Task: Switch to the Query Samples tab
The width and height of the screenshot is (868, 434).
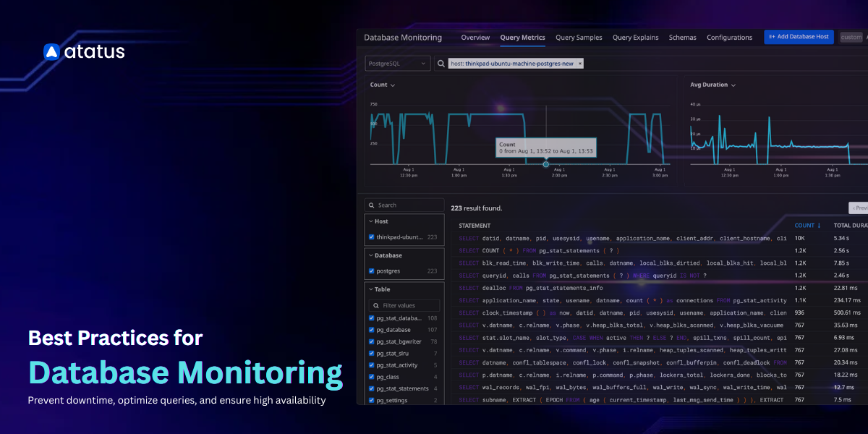Action: 579,38
